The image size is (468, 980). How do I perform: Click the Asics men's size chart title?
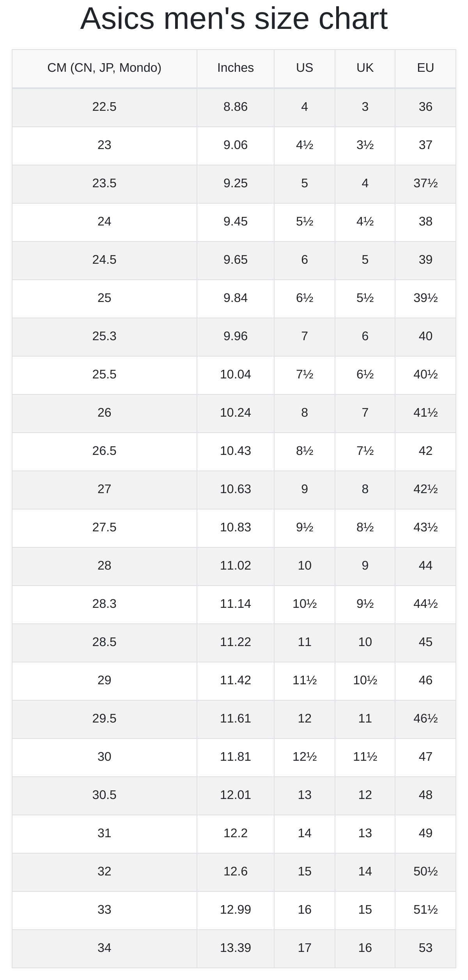[234, 19]
